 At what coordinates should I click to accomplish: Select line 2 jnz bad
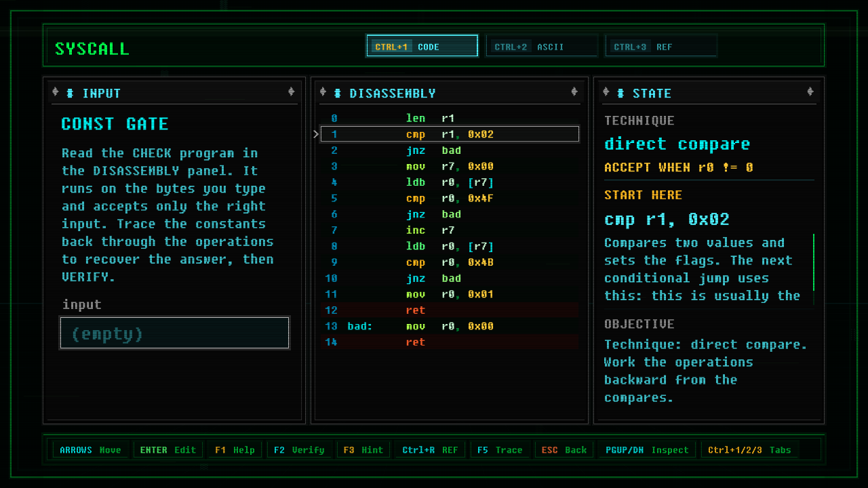[x=450, y=150]
